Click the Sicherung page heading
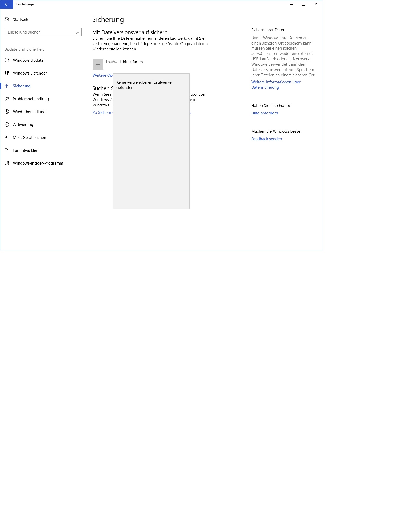Image resolution: width=399 pixels, height=532 pixels. 108,20
